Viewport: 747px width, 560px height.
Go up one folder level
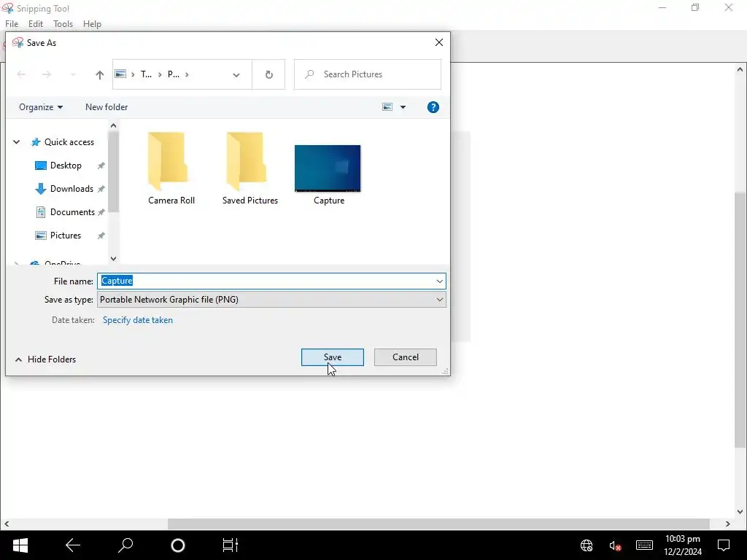99,74
